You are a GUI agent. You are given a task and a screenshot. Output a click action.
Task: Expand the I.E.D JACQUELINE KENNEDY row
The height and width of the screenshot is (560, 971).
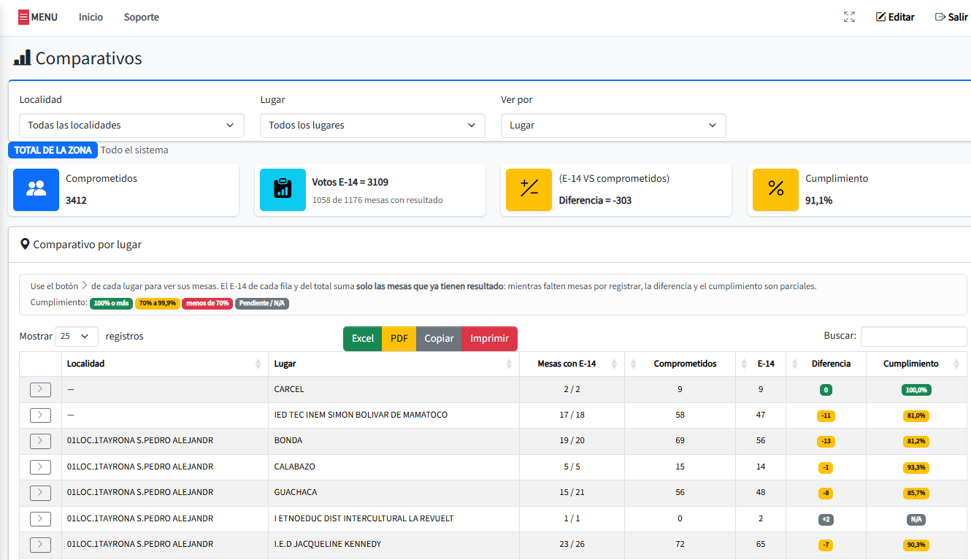click(x=40, y=545)
